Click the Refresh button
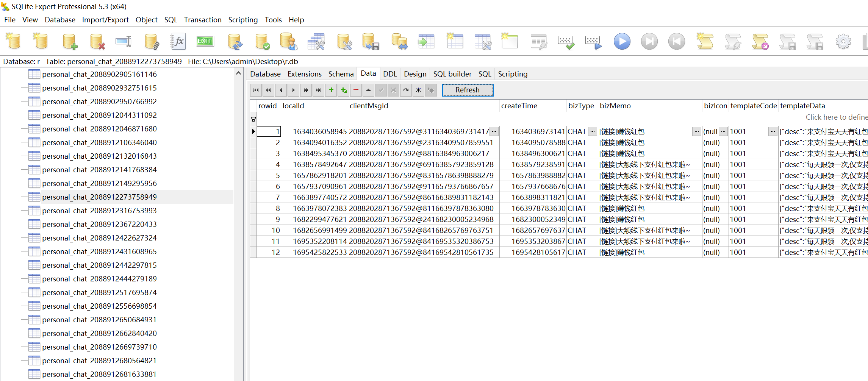This screenshot has height=381, width=868. coord(467,90)
